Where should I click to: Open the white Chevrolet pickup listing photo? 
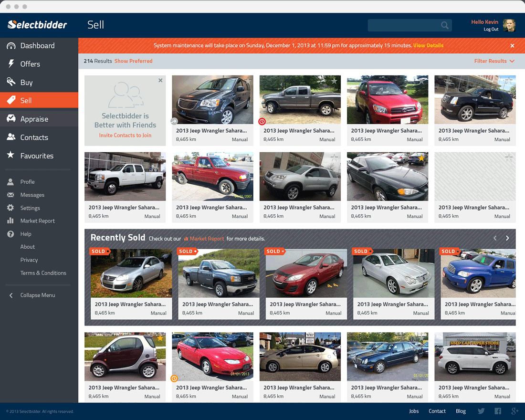pyautogui.click(x=125, y=177)
